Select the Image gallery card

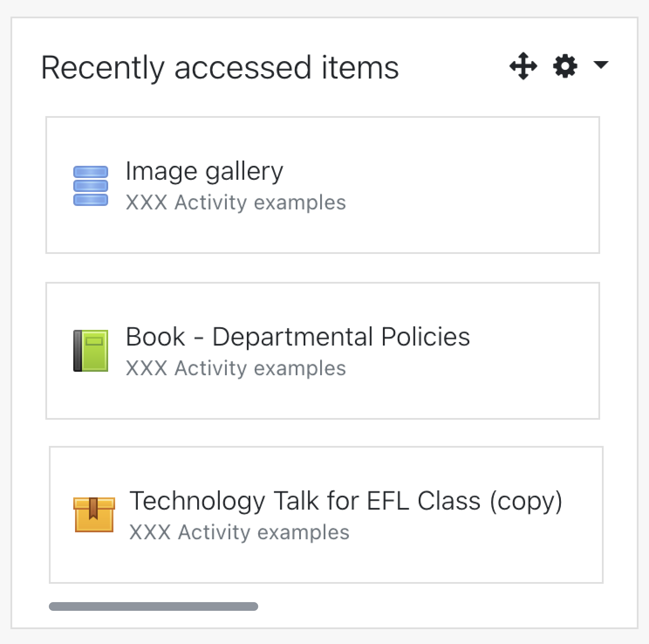coord(323,185)
